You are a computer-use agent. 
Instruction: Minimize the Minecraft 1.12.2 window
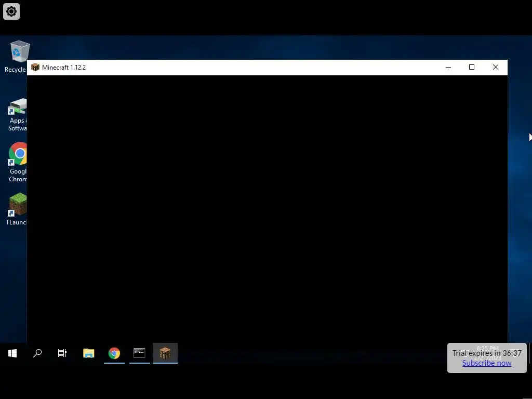click(448, 67)
